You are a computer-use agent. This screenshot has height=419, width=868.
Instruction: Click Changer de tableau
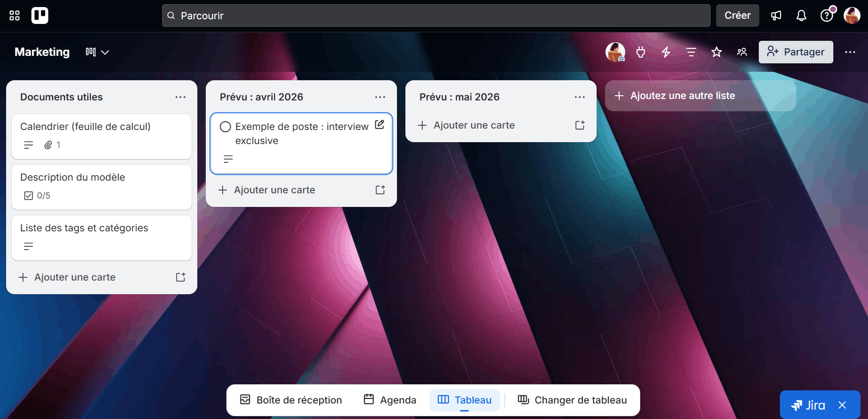click(572, 400)
